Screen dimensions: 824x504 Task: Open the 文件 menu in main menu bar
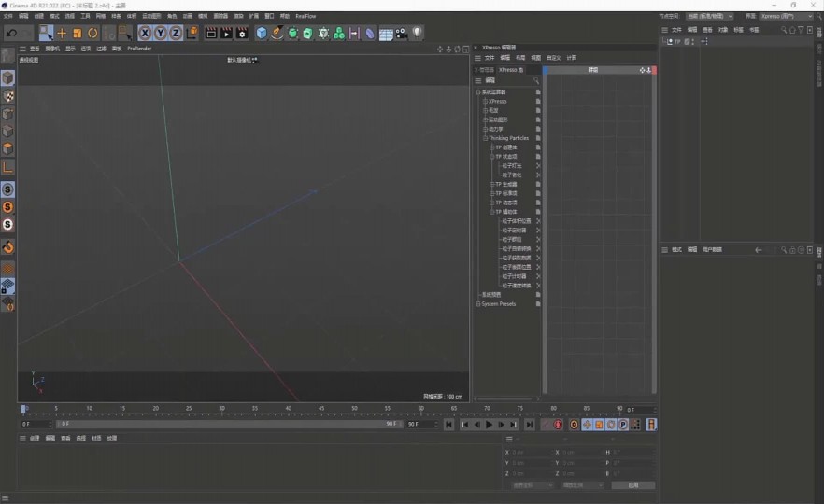[7, 16]
